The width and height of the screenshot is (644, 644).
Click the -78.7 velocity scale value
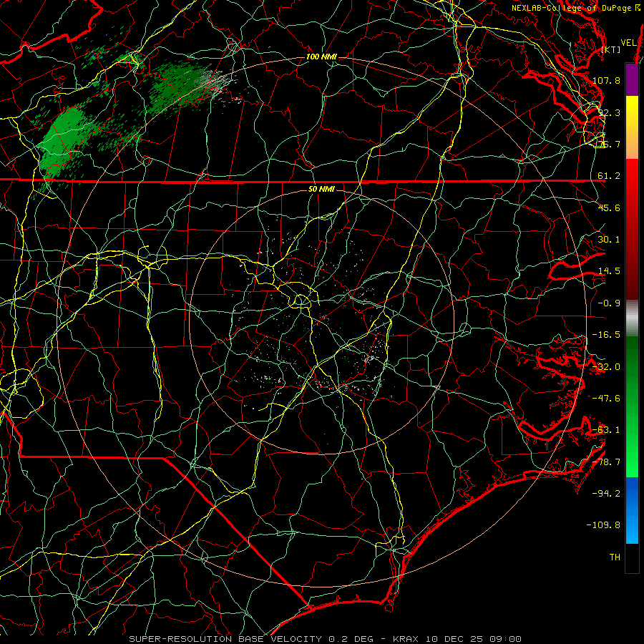(606, 462)
